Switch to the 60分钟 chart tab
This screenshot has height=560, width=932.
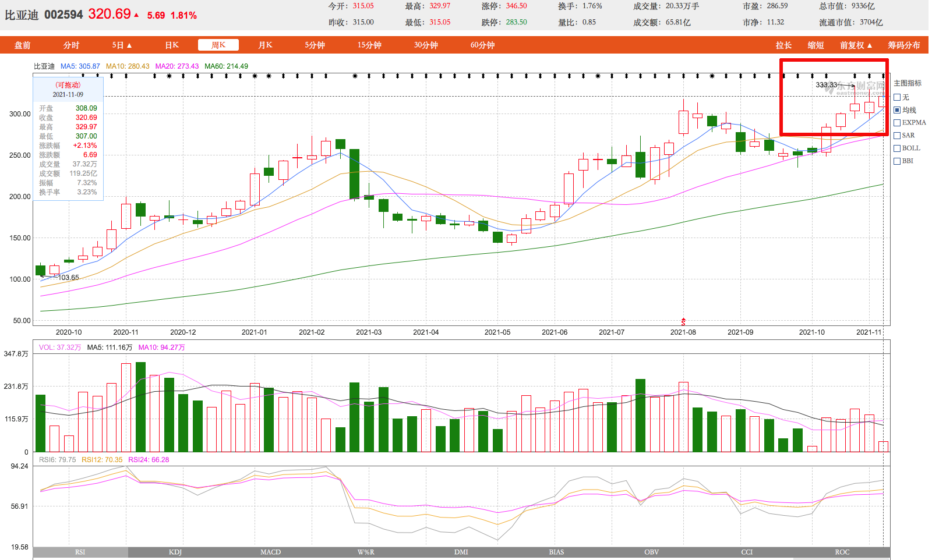click(482, 45)
